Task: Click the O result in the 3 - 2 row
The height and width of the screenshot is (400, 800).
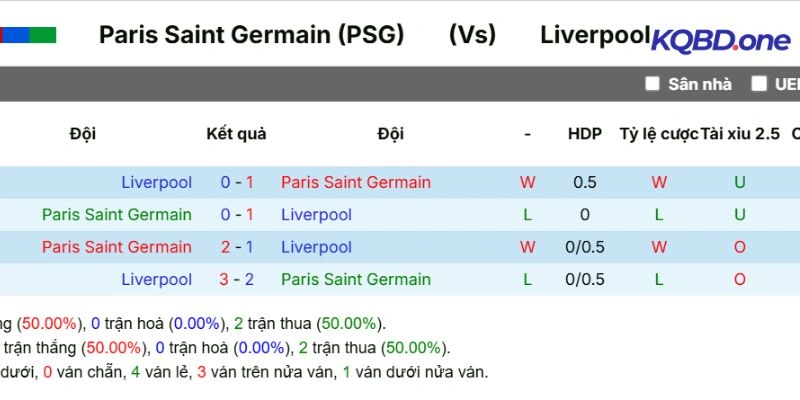Action: (740, 279)
